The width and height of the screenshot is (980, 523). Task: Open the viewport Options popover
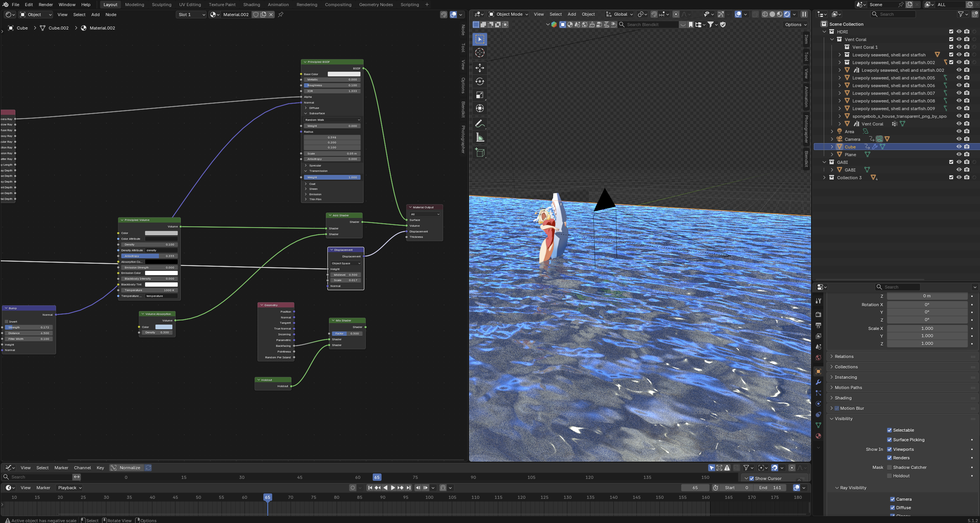pyautogui.click(x=795, y=25)
